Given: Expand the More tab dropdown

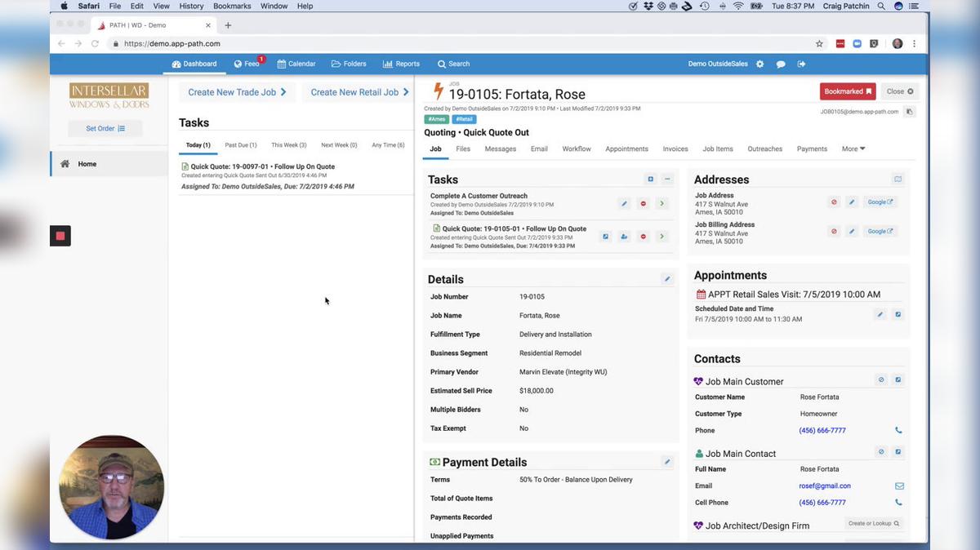Looking at the screenshot, I should pyautogui.click(x=853, y=149).
